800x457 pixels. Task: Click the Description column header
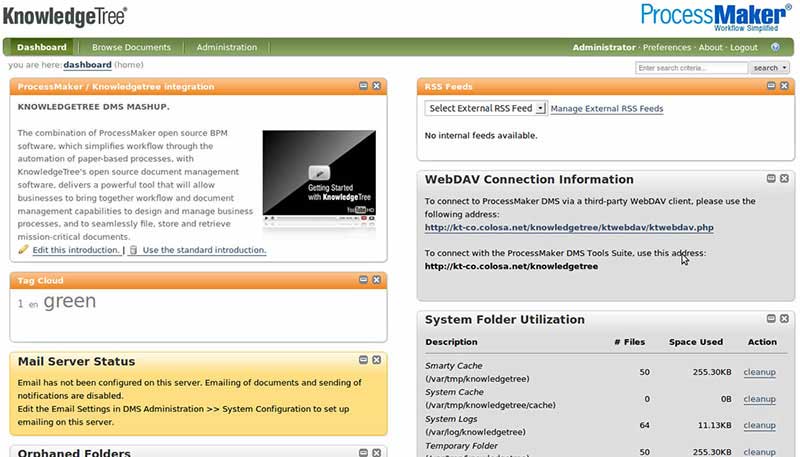(452, 342)
